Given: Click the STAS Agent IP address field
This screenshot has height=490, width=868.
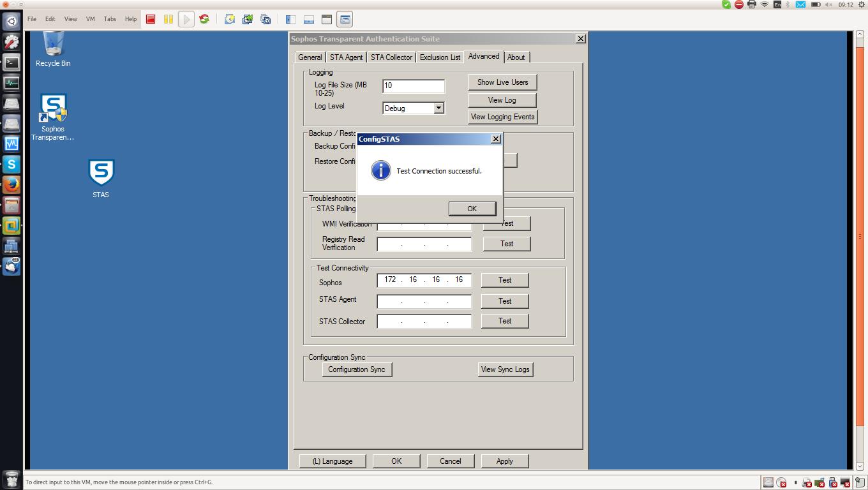Looking at the screenshot, I should pyautogui.click(x=424, y=301).
